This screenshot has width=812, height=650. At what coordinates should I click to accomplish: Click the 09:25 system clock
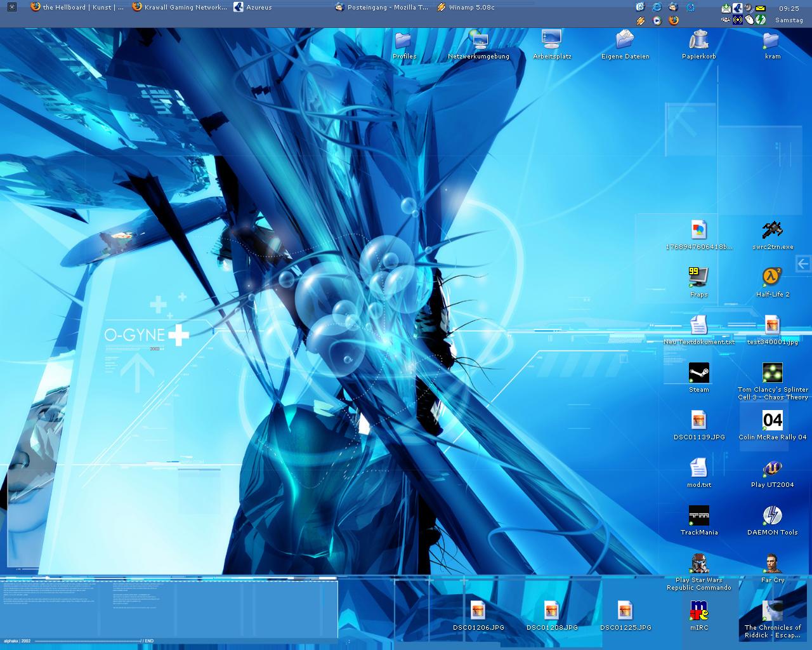pos(789,9)
